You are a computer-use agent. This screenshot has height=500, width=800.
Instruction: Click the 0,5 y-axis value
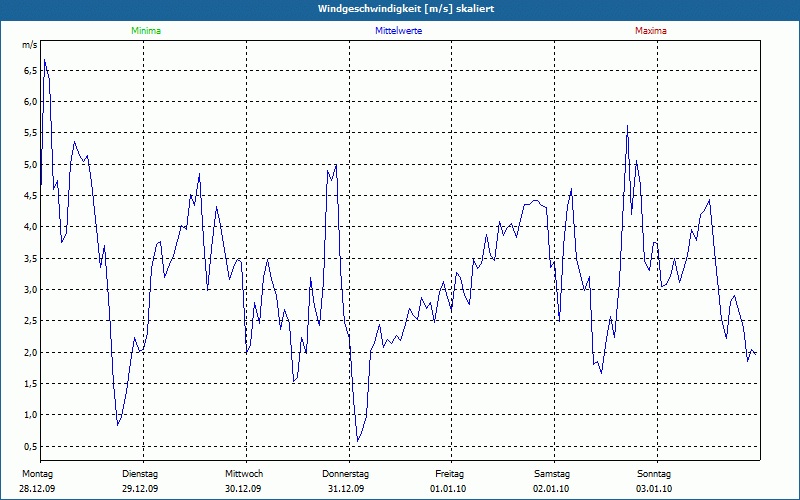coord(31,446)
